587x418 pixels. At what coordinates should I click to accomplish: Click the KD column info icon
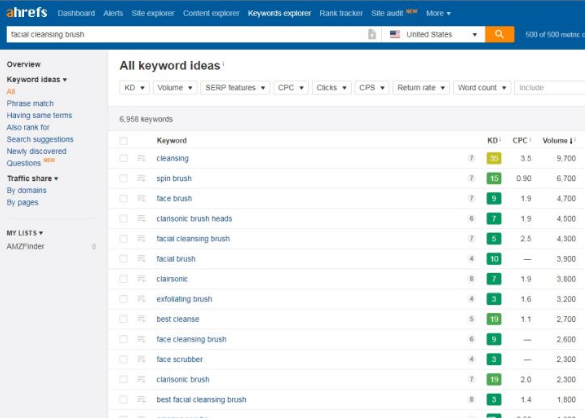click(x=500, y=140)
